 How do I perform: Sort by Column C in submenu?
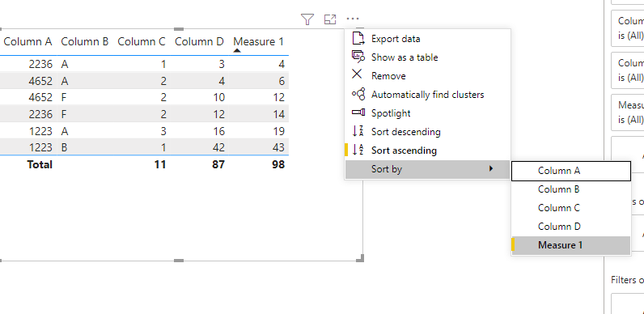(x=571, y=208)
